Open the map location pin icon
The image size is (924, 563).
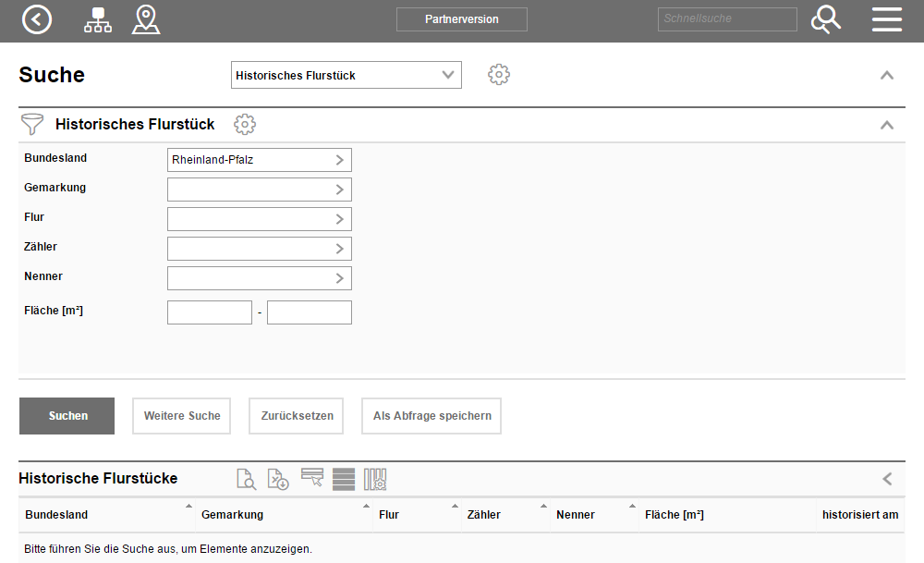[x=146, y=19]
